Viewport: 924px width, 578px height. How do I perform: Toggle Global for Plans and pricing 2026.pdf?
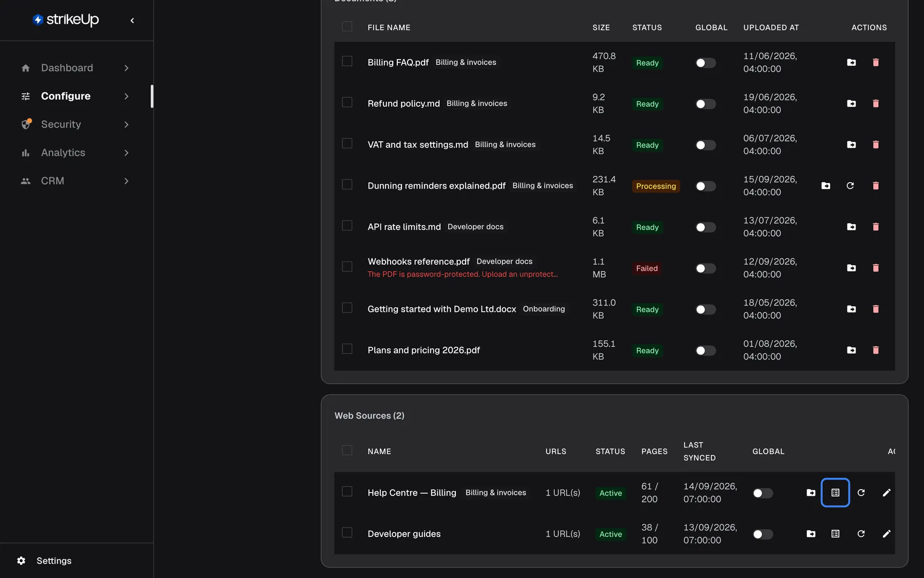[705, 350]
